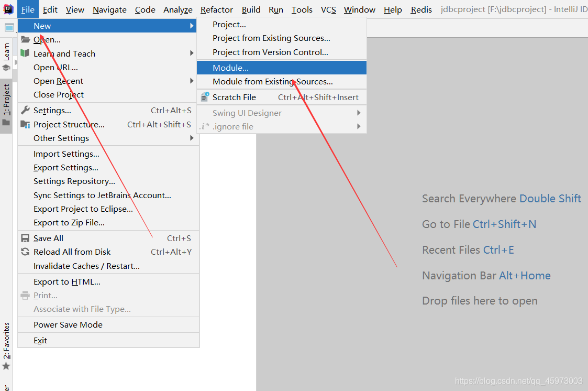Select Export Project to Eclipse...
The width and height of the screenshot is (588, 391).
coord(108,209)
